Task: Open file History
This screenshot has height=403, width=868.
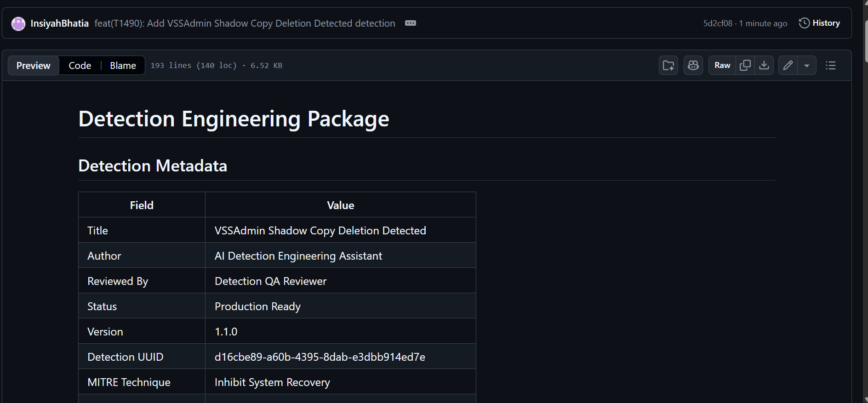Action: click(819, 23)
